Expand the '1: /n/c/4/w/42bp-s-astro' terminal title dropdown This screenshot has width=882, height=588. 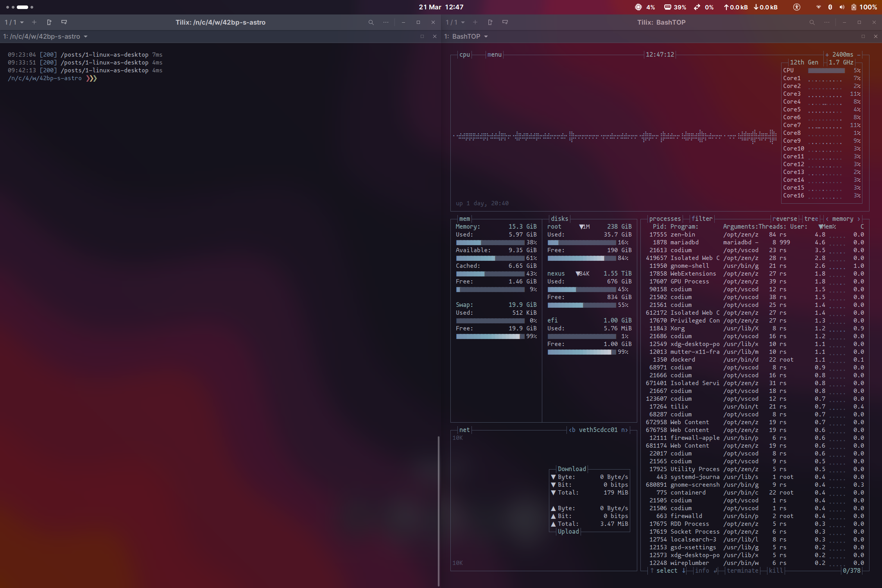coord(45,36)
